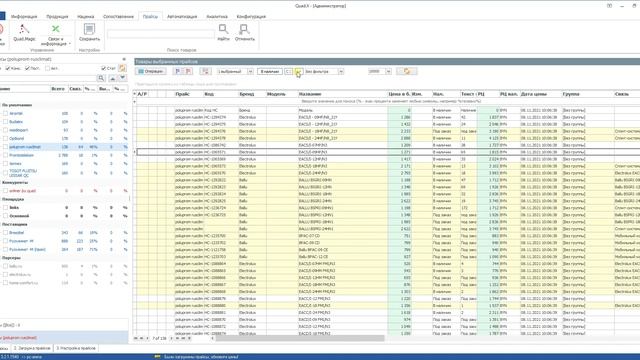The width and height of the screenshot is (640, 360).
Task: Sort by the Дата цены column header
Action: coord(540,94)
